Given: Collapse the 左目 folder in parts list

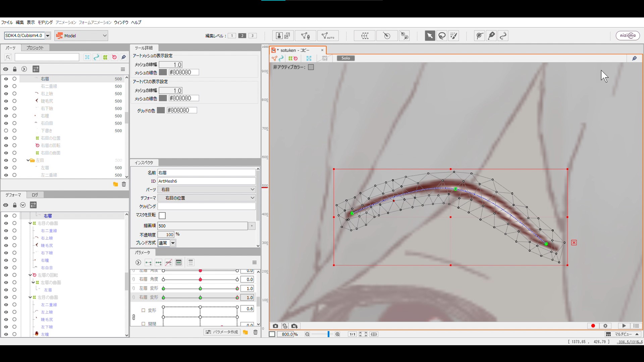Looking at the screenshot, I should pyautogui.click(x=28, y=161).
